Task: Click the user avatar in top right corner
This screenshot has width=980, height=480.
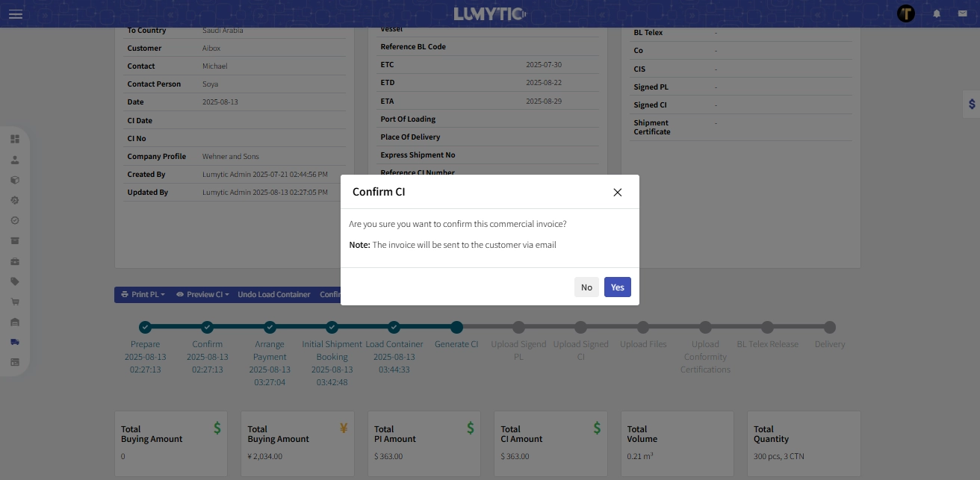Action: [x=906, y=13]
